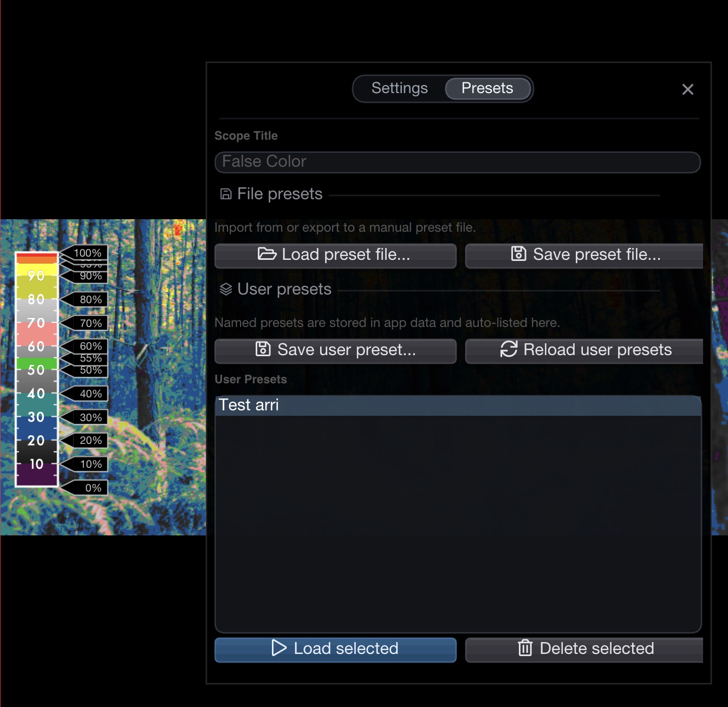Click the play icon on Load selected
The height and width of the screenshot is (707, 728).
278,648
